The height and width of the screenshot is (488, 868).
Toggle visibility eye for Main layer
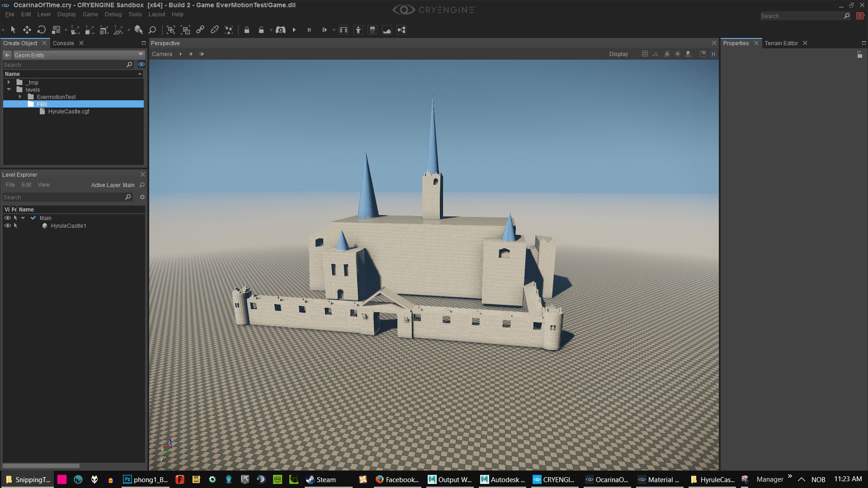click(x=7, y=218)
